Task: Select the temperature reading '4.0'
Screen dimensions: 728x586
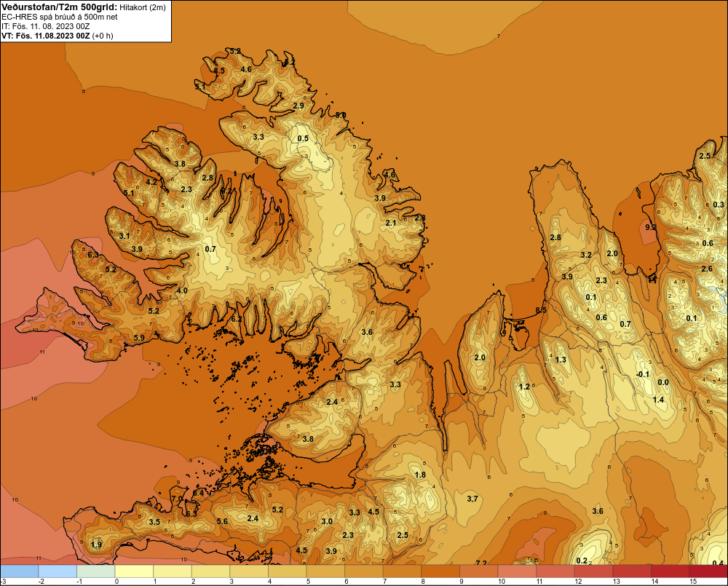Action: click(182, 290)
